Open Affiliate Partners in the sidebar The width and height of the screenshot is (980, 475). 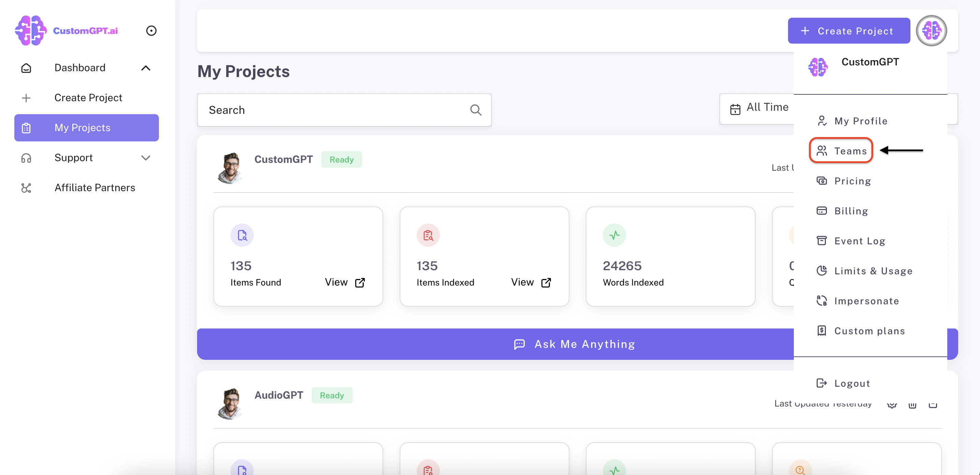tap(94, 188)
